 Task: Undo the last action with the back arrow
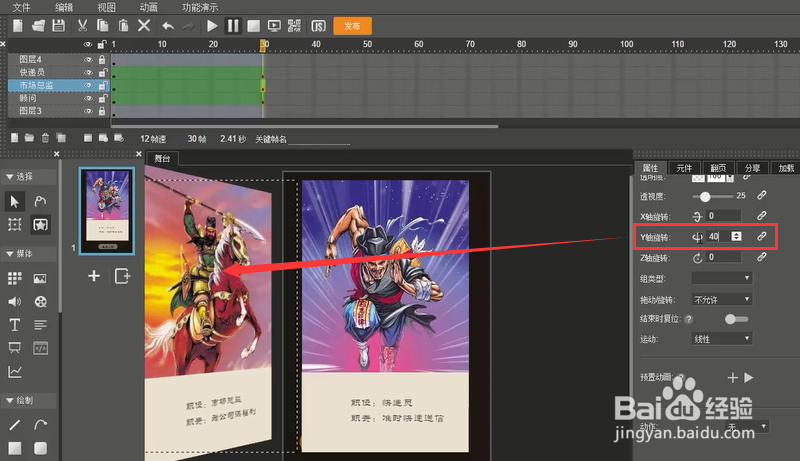pos(168,25)
